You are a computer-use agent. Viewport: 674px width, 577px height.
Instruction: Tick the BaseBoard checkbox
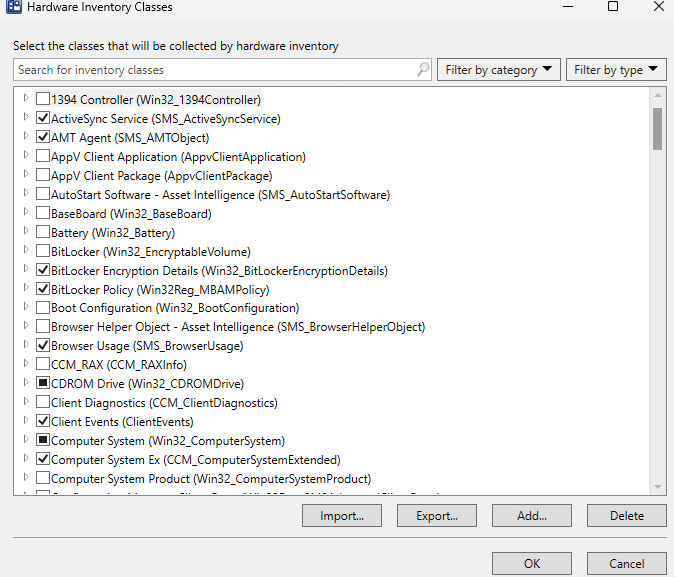click(43, 213)
